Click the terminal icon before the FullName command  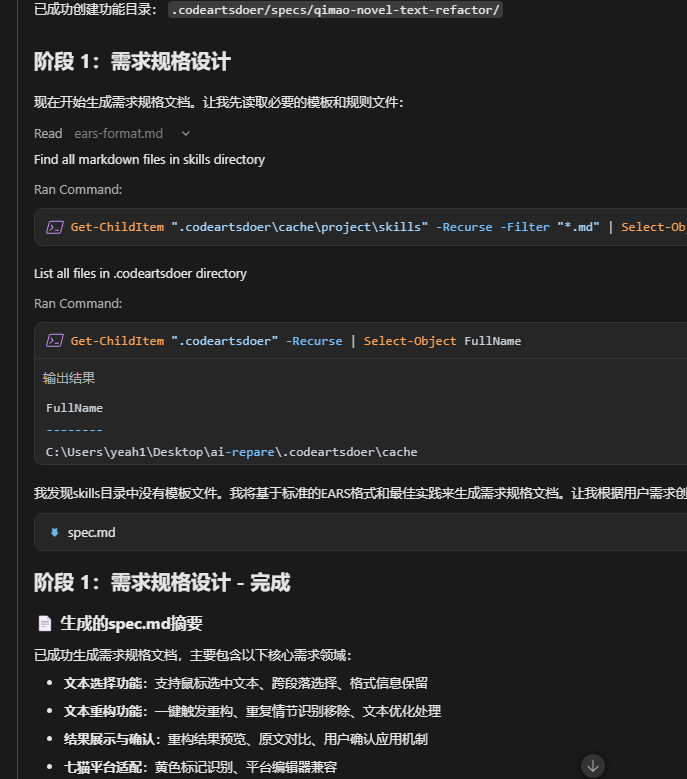pos(55,341)
